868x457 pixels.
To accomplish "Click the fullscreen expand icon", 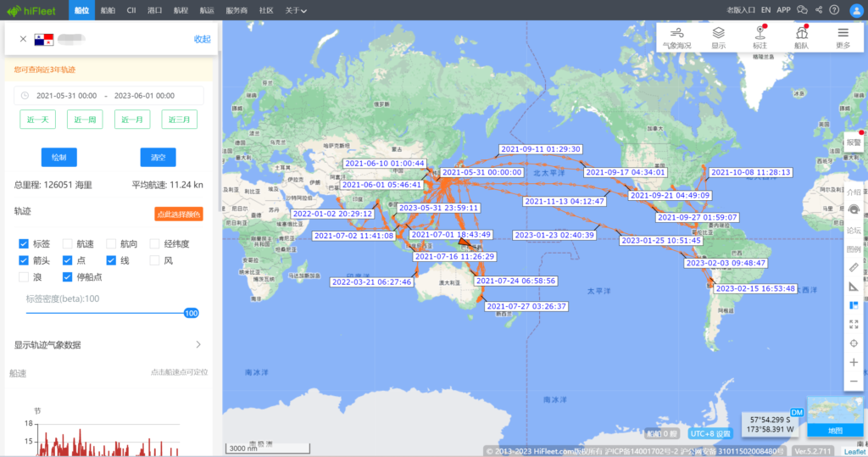I will [x=854, y=325].
